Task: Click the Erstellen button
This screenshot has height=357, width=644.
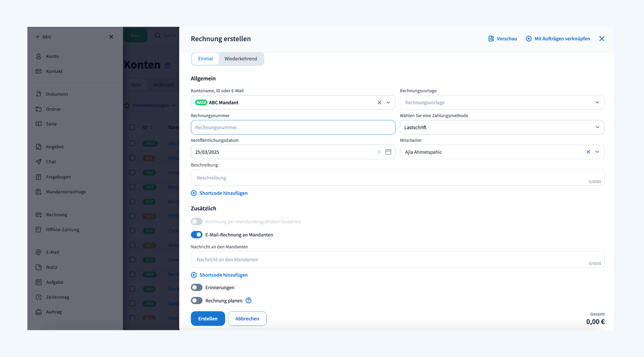Action: point(208,318)
